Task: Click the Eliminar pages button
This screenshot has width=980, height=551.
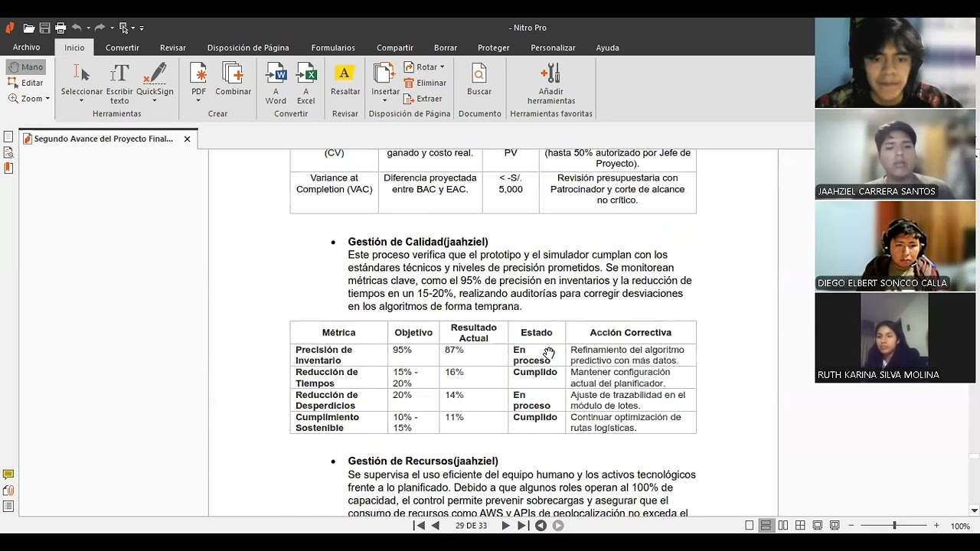Action: tap(425, 83)
